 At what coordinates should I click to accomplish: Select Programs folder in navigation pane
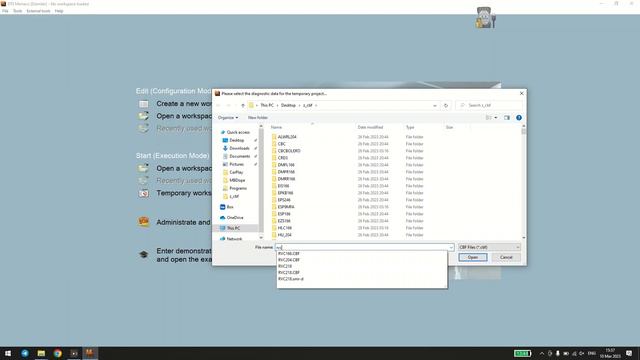coord(238,188)
